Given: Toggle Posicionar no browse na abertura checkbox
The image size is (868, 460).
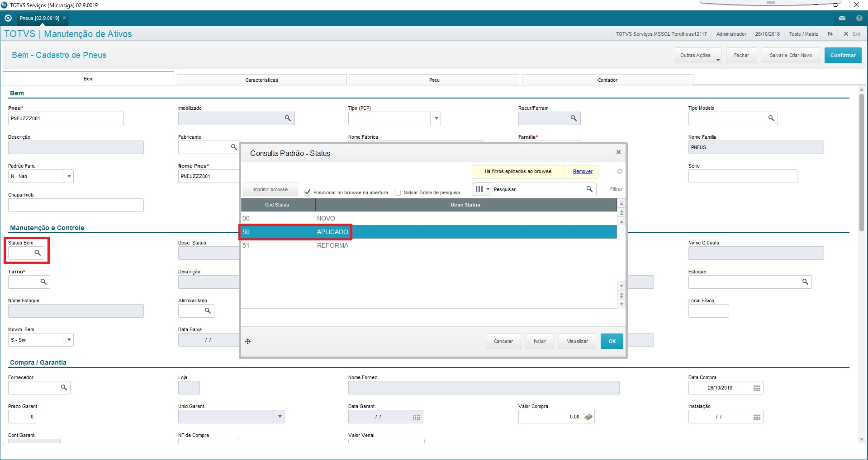Looking at the screenshot, I should point(308,192).
